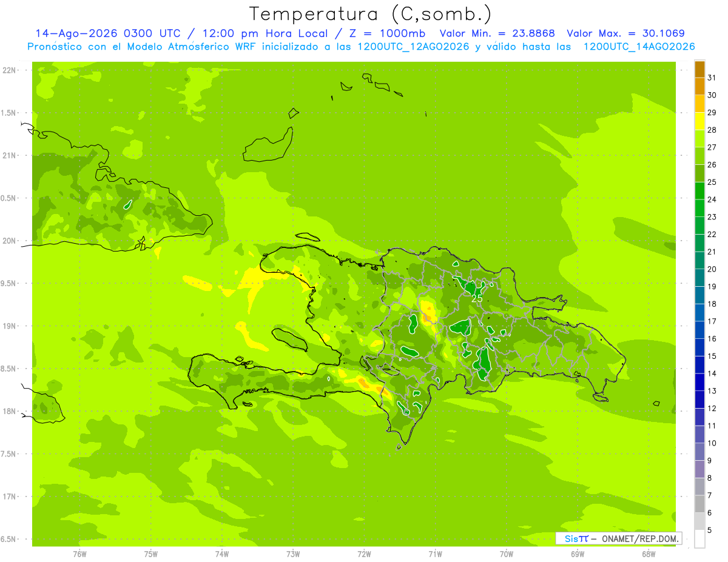
Task: Click the 74W longitude axis label
Action: (x=222, y=554)
